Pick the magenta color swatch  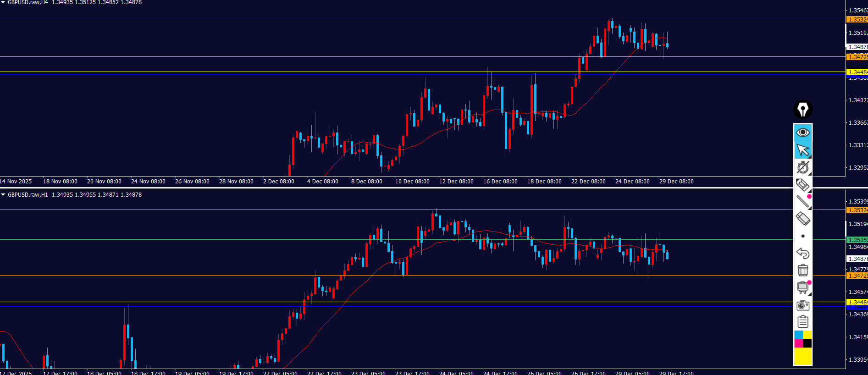(x=798, y=343)
